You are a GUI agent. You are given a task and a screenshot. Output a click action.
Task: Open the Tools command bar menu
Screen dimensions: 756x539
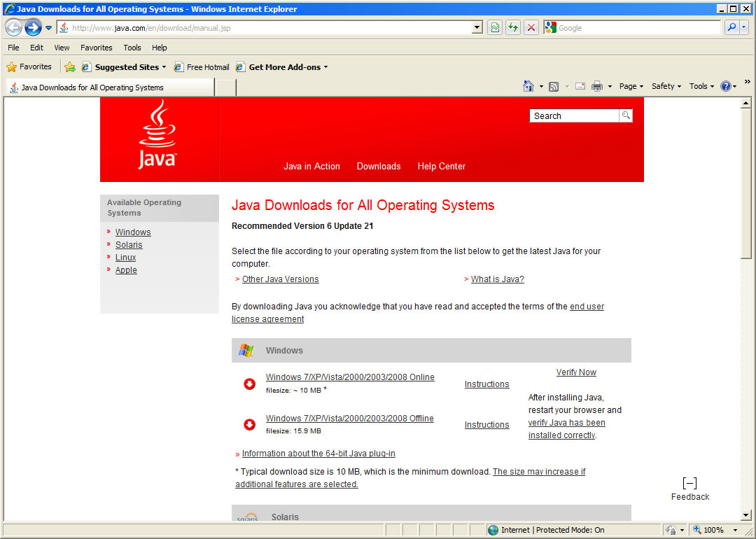pos(701,86)
